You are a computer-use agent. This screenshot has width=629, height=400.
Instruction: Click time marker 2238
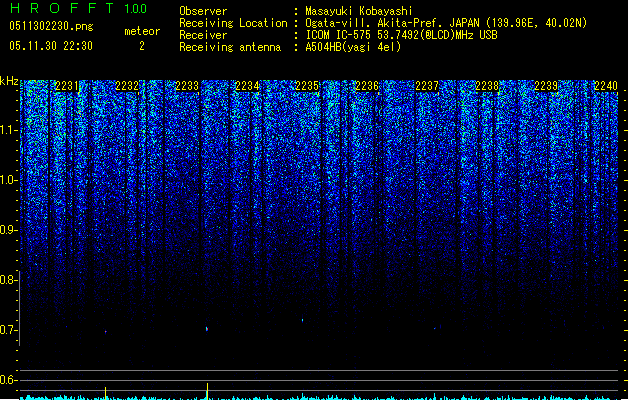click(x=487, y=86)
